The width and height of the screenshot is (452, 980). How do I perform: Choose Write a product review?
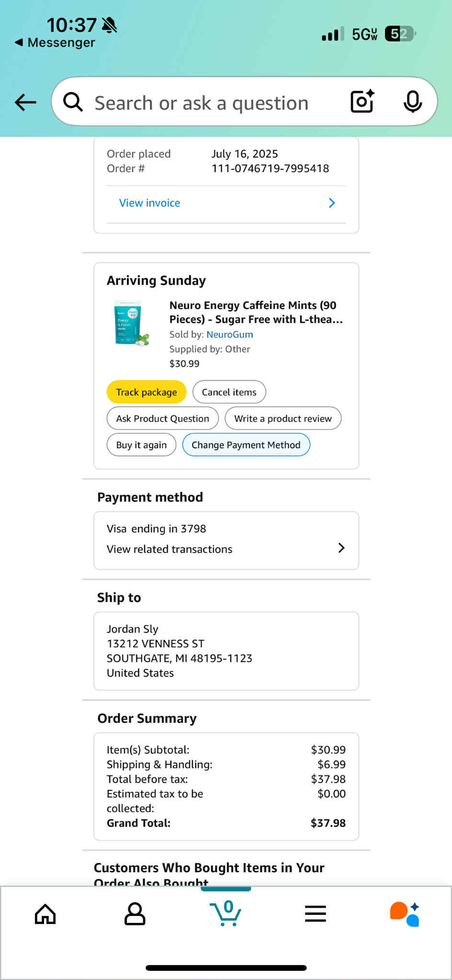coord(283,418)
